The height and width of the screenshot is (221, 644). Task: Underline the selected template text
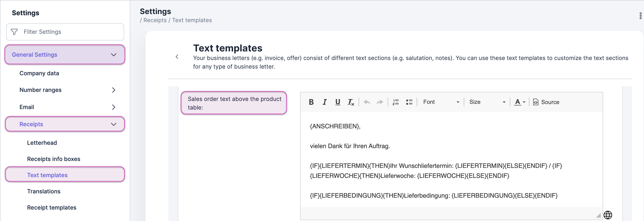pyautogui.click(x=337, y=102)
